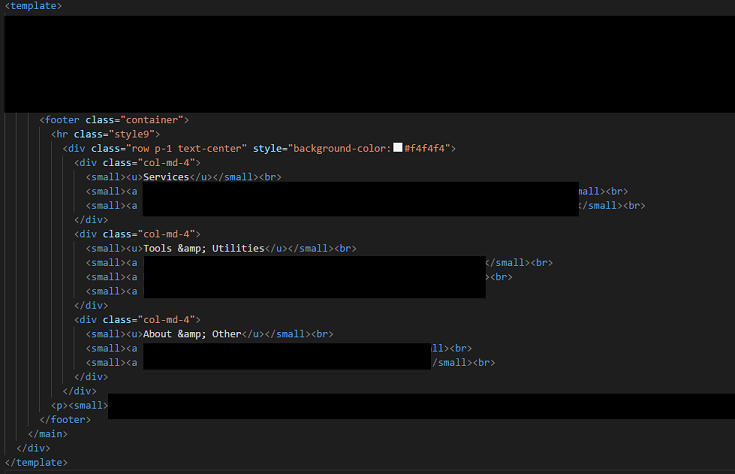
Task: Click the closing </footer> tag
Action: [x=65, y=420]
